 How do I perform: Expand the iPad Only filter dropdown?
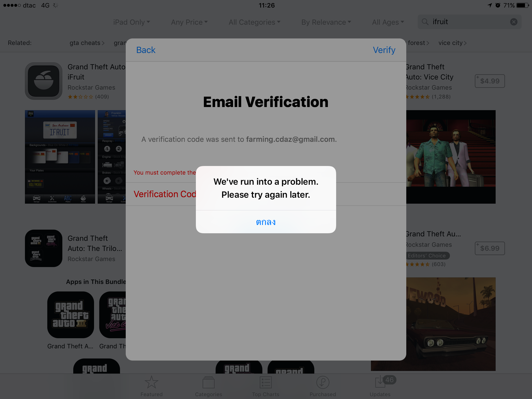point(132,22)
